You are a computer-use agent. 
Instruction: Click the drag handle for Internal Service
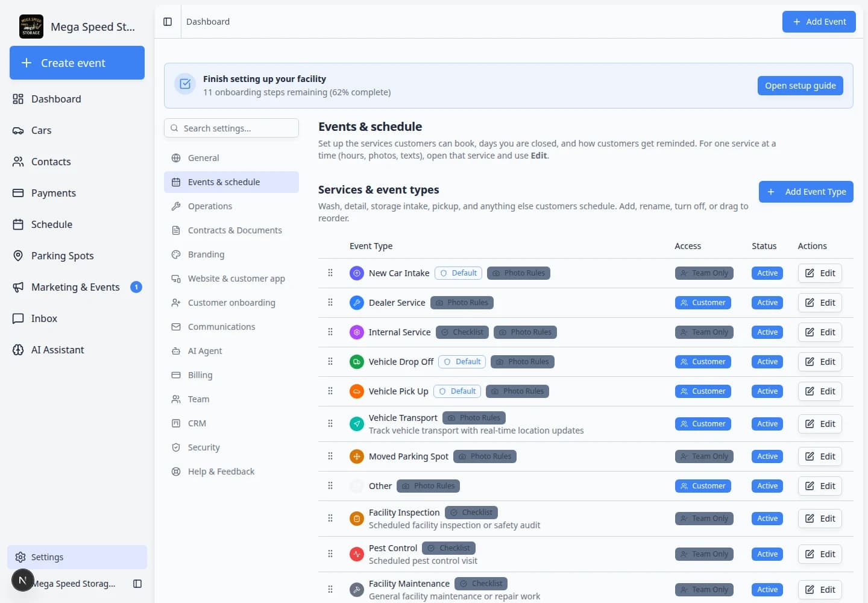tap(330, 332)
